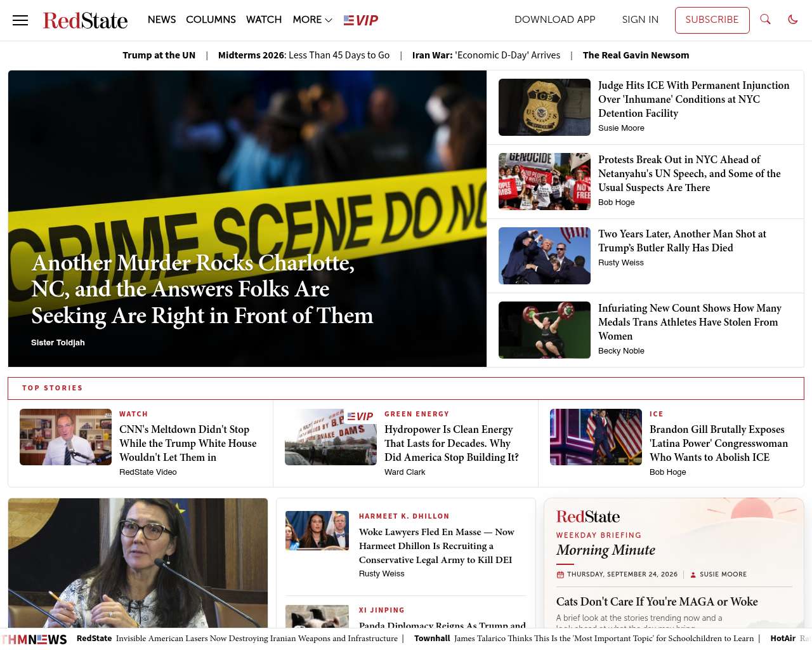
Task: Open the VIP flag badge in navigation
Action: (x=361, y=20)
